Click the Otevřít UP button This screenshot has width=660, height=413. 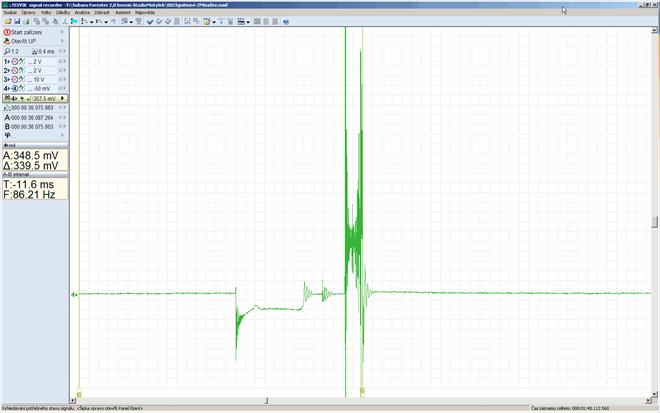pos(35,41)
